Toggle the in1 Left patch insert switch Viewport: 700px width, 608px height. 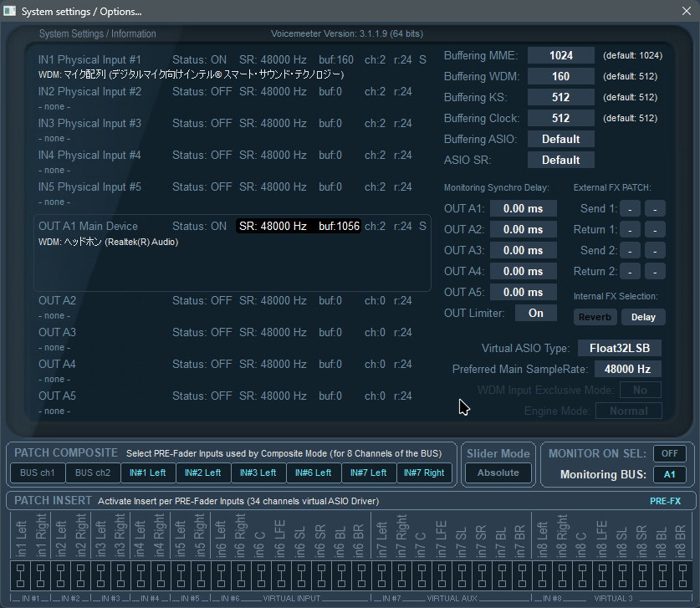click(19, 575)
